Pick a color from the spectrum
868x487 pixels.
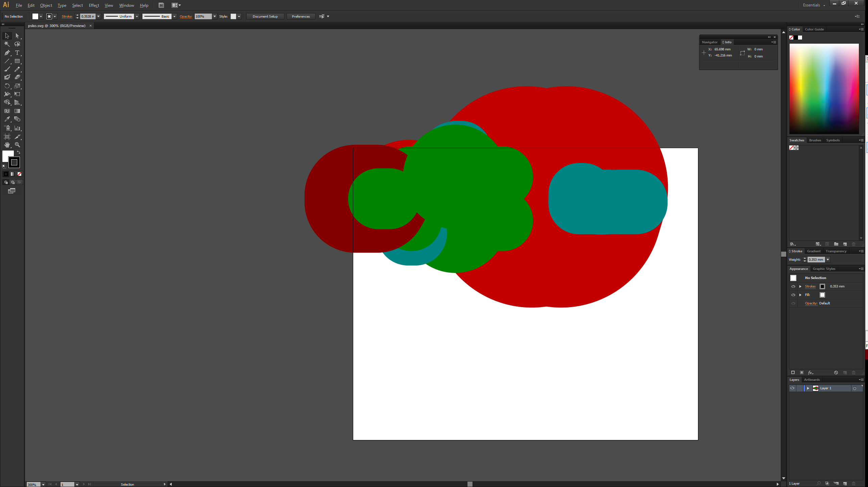tap(824, 89)
